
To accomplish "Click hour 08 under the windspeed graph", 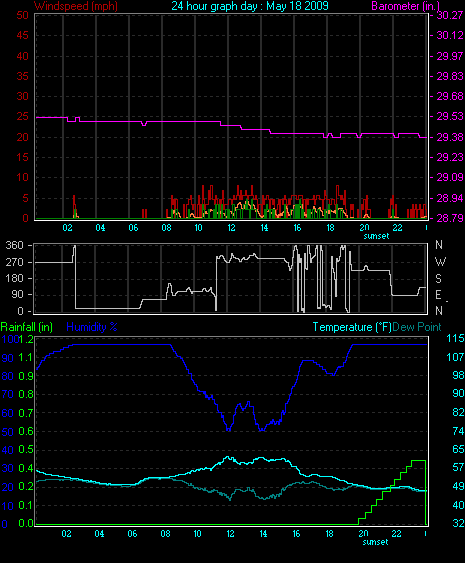I will tap(166, 228).
